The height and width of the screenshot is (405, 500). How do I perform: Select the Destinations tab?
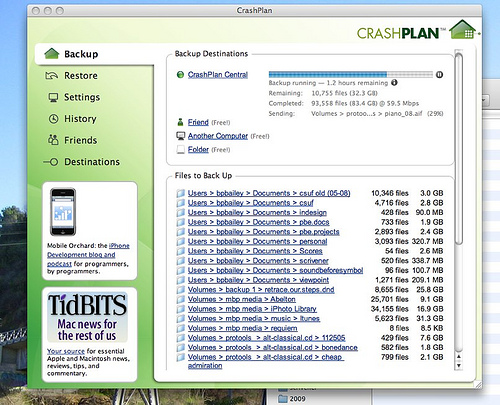92,162
